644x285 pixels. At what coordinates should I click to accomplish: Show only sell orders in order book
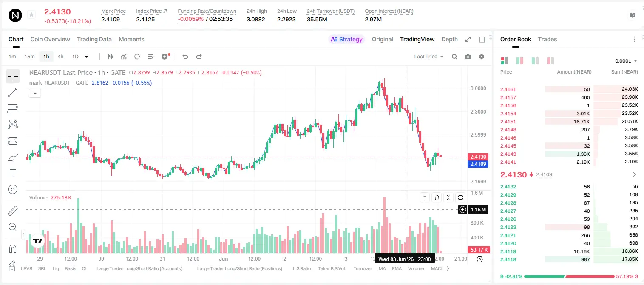[550, 61]
